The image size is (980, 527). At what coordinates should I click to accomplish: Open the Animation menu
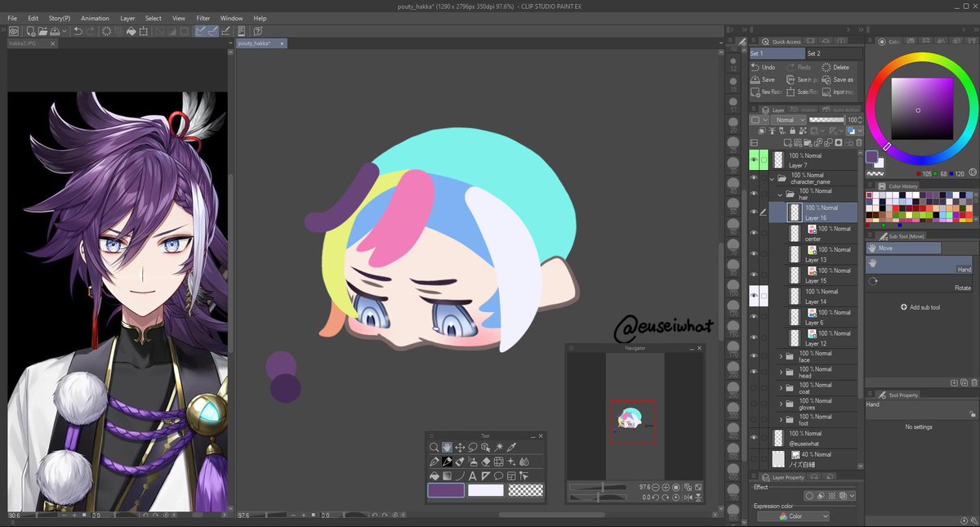pos(95,18)
